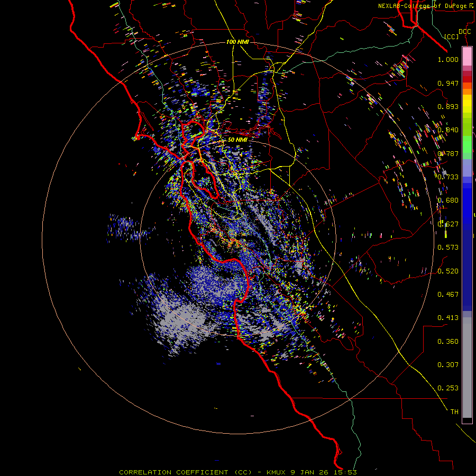This screenshot has width=476, height=476.
Task: Click the 0.947 scale value
Action: 448,83
